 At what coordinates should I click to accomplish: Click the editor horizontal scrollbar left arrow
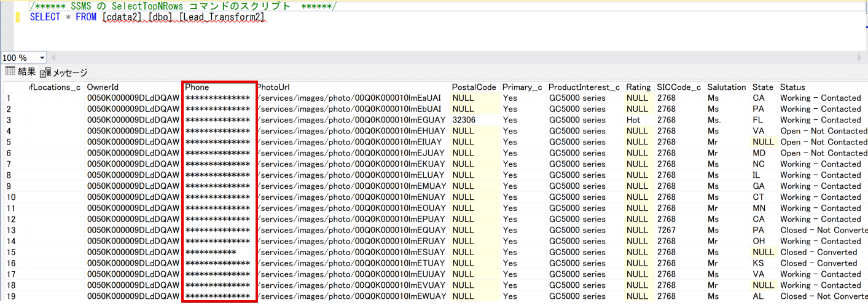[53, 58]
